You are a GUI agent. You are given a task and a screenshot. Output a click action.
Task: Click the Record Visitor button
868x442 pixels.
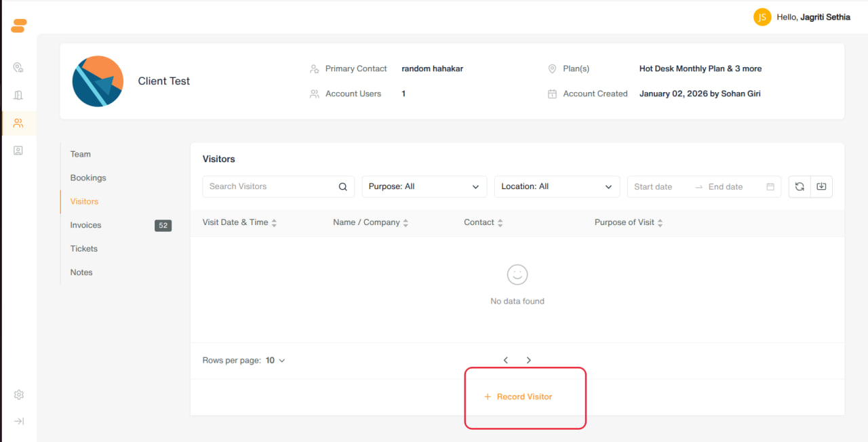point(518,397)
